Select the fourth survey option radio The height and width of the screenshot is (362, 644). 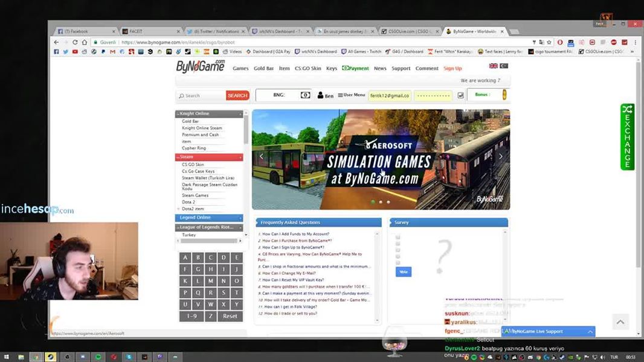pyautogui.click(x=398, y=256)
